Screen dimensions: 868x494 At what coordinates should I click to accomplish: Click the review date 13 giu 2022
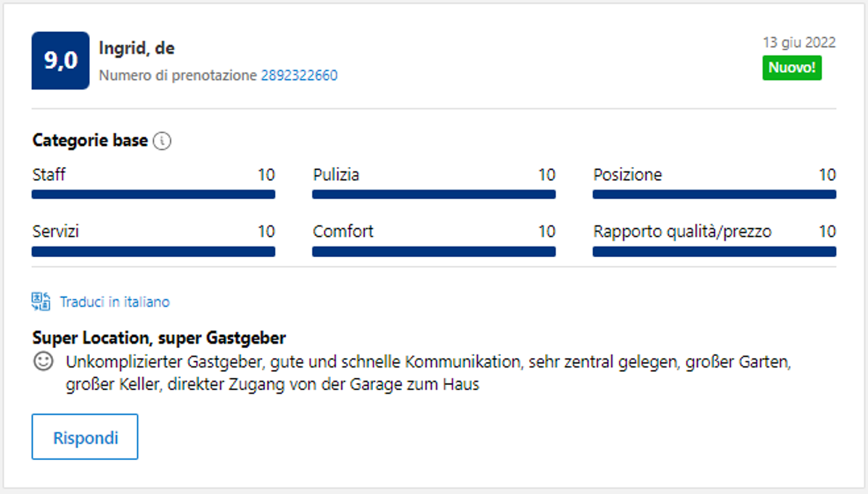pos(798,42)
